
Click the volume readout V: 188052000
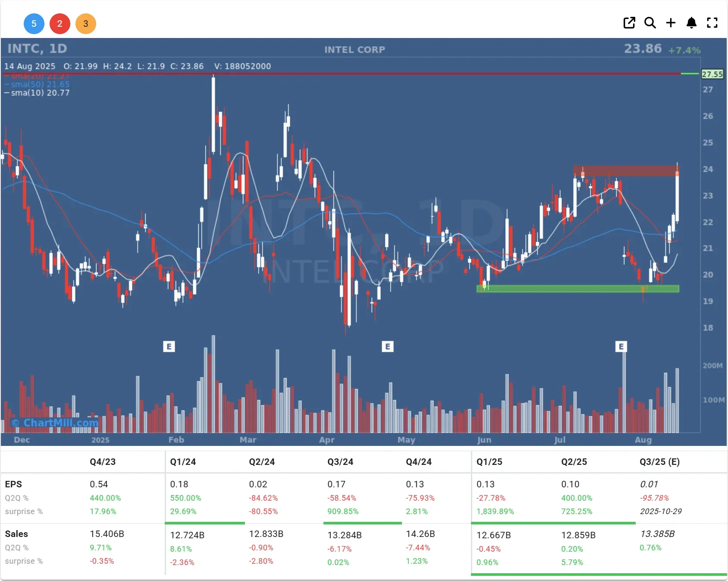click(242, 66)
